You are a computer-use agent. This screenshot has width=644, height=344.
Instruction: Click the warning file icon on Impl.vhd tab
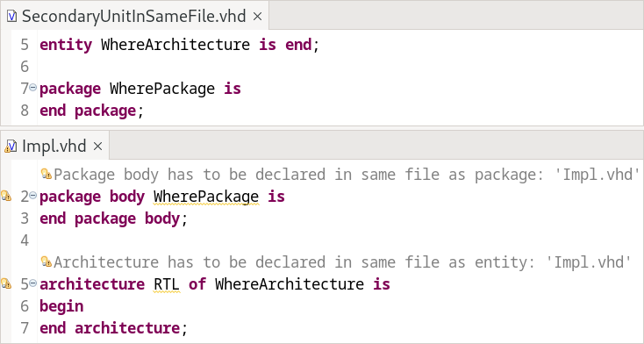tap(11, 146)
